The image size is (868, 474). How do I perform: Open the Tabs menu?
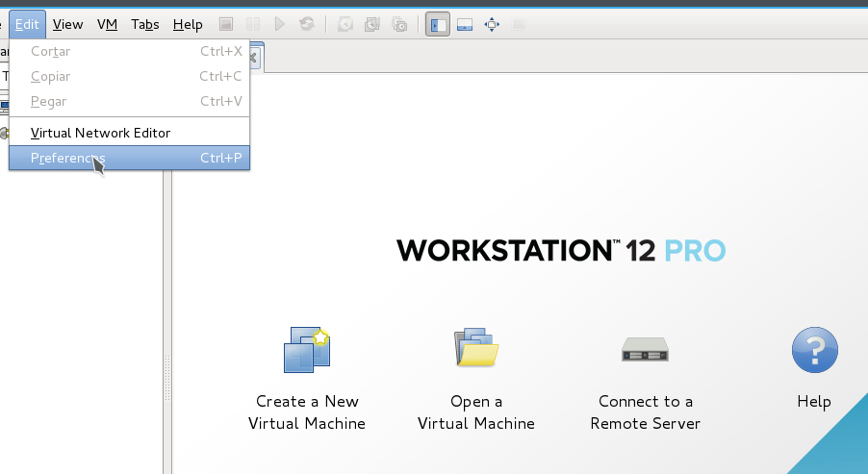click(x=145, y=24)
